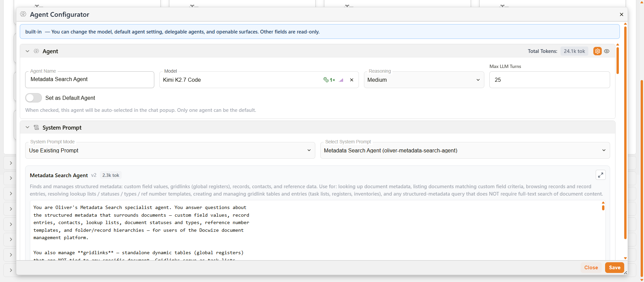Open the Reasoning dropdown set to Medium
Image resolution: width=644 pixels, height=282 pixels.
click(424, 80)
